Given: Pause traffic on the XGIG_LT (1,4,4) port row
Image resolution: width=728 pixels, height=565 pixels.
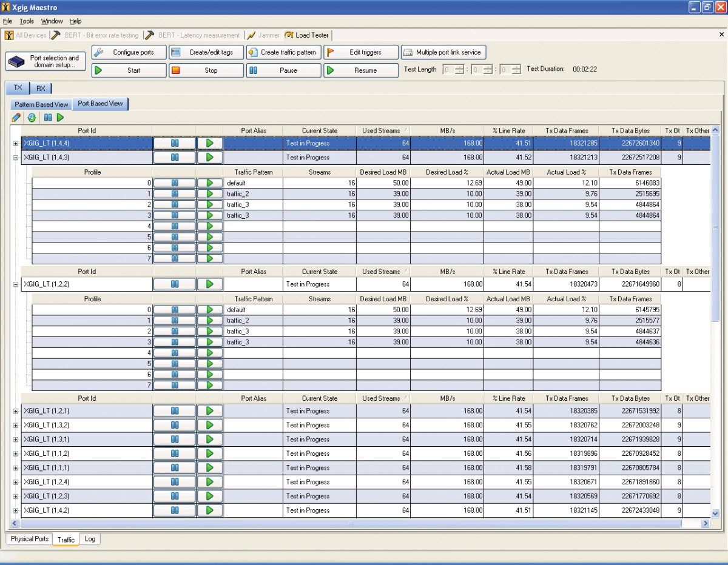Looking at the screenshot, I should click(x=174, y=143).
